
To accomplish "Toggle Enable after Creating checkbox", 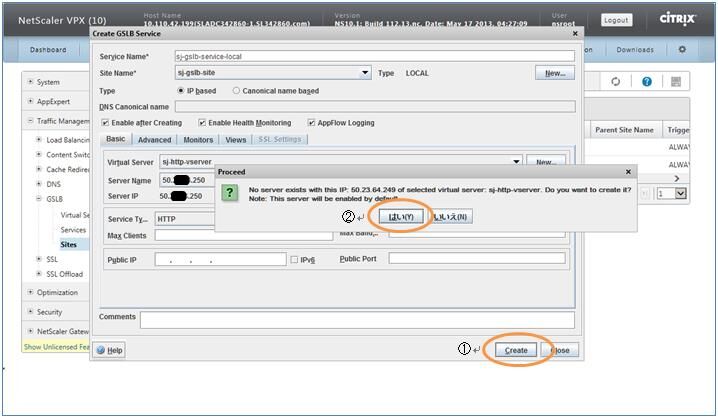I will [x=105, y=123].
